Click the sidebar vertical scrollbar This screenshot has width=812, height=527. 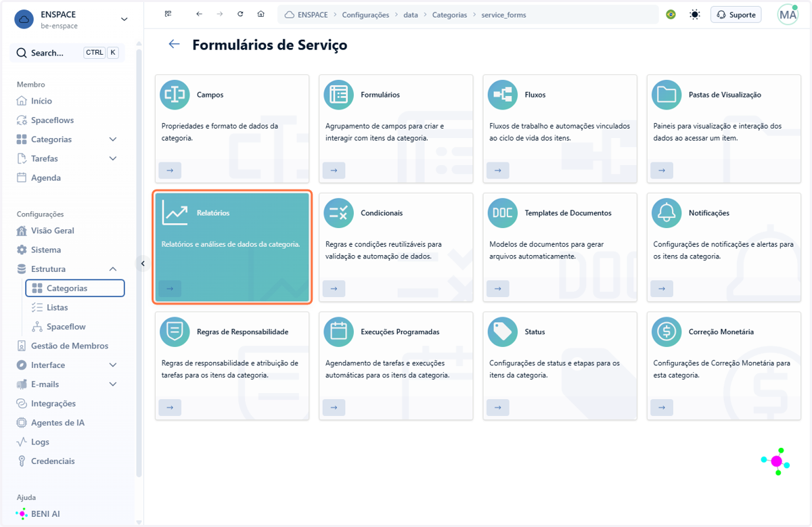(x=139, y=264)
